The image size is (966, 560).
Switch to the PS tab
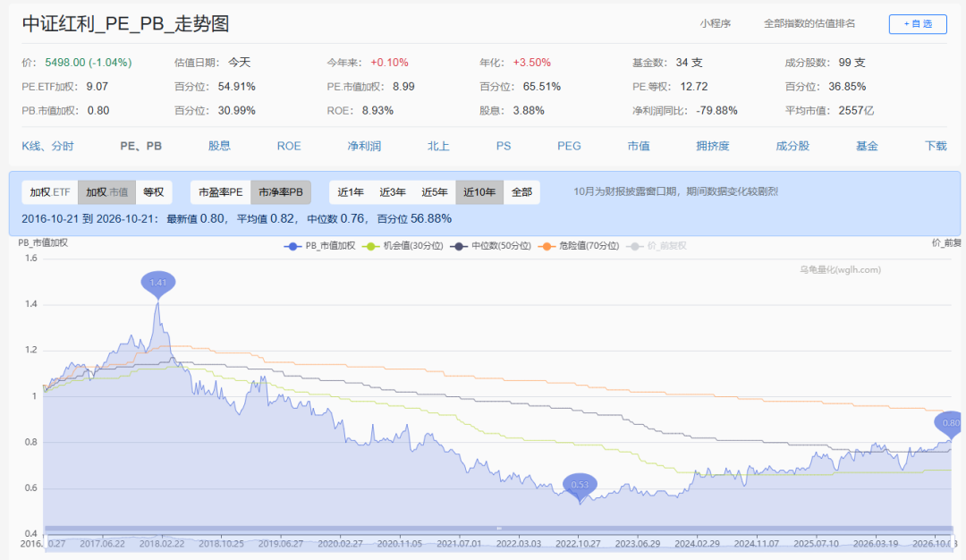504,146
